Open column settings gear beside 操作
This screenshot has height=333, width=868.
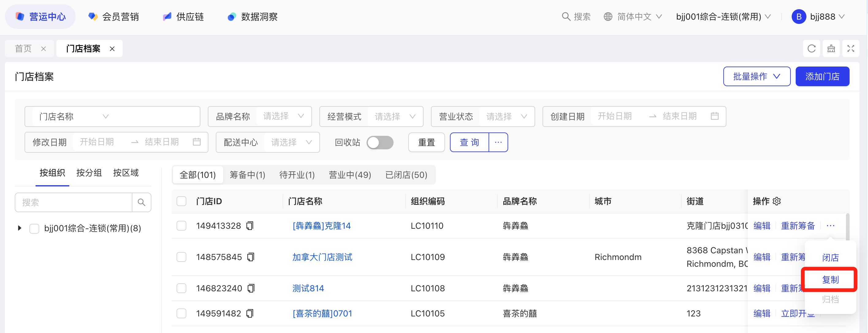coord(777,201)
